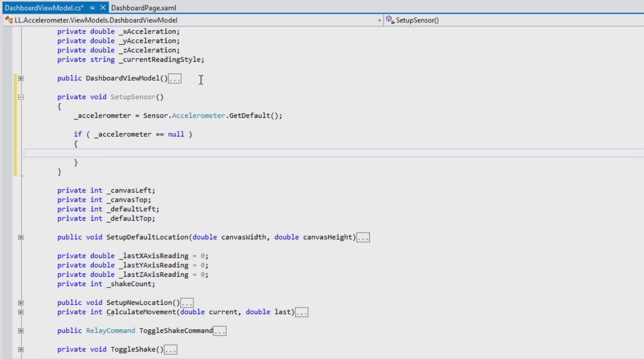Screen dimensions: 644x359
Task: Expand the SetupNewLocation() method outline
Action: point(21,303)
